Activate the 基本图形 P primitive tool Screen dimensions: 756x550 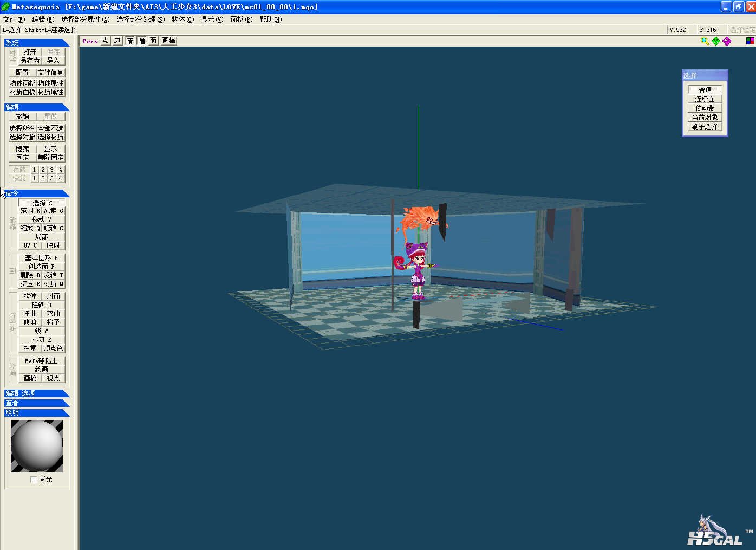pos(42,258)
